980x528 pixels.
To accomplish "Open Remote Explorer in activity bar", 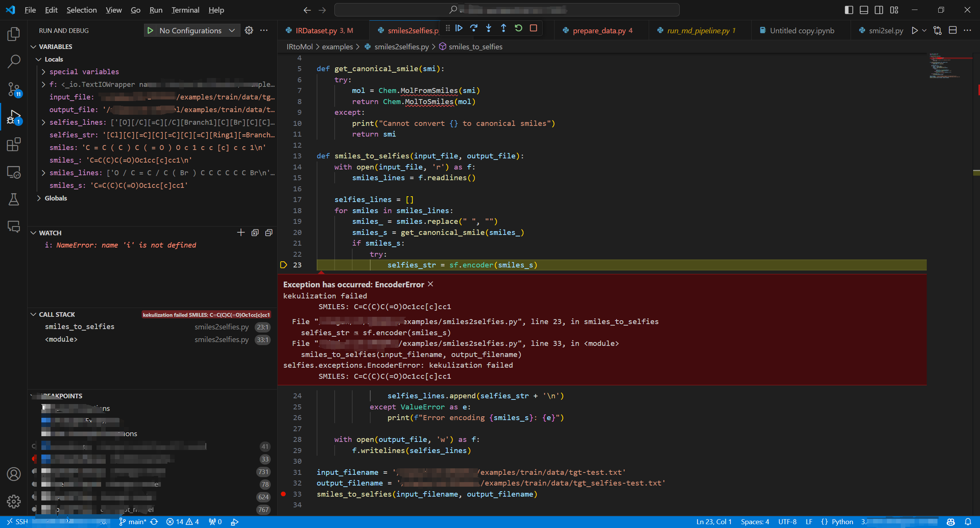I will click(14, 172).
